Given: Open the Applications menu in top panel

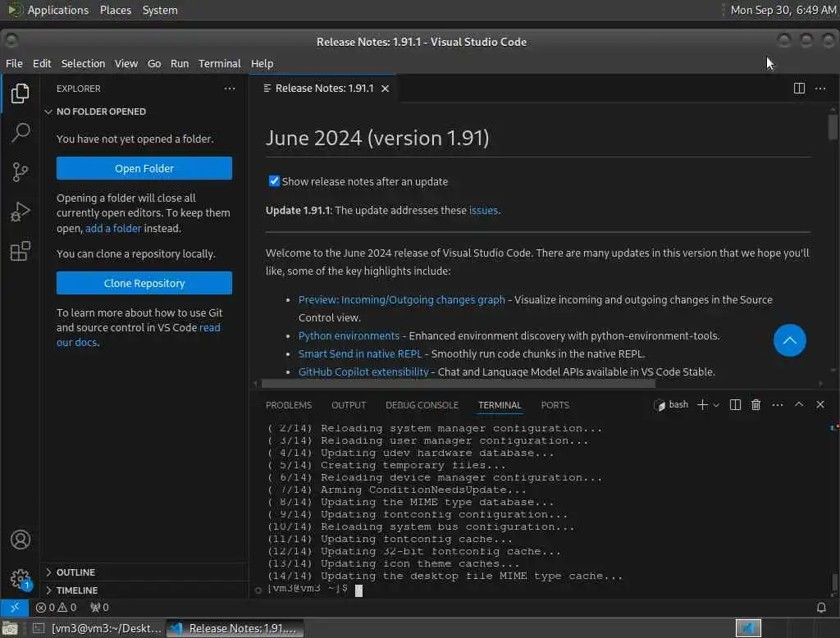Looking at the screenshot, I should (x=58, y=10).
